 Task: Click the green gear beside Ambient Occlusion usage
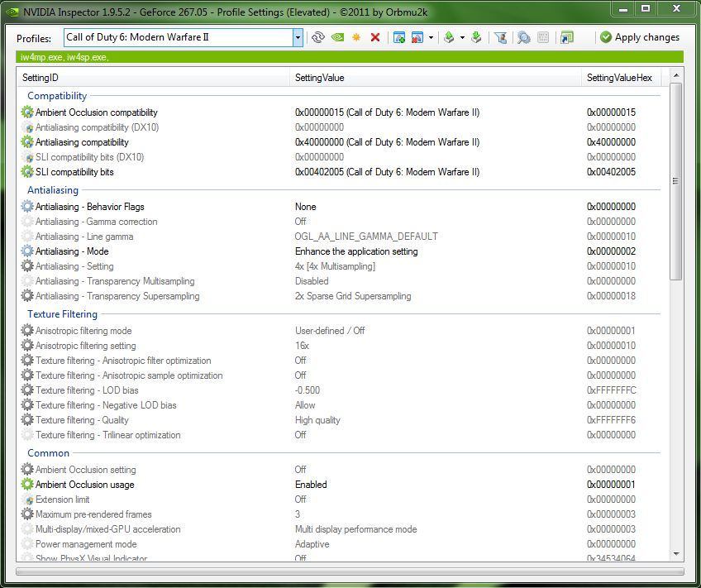(27, 485)
